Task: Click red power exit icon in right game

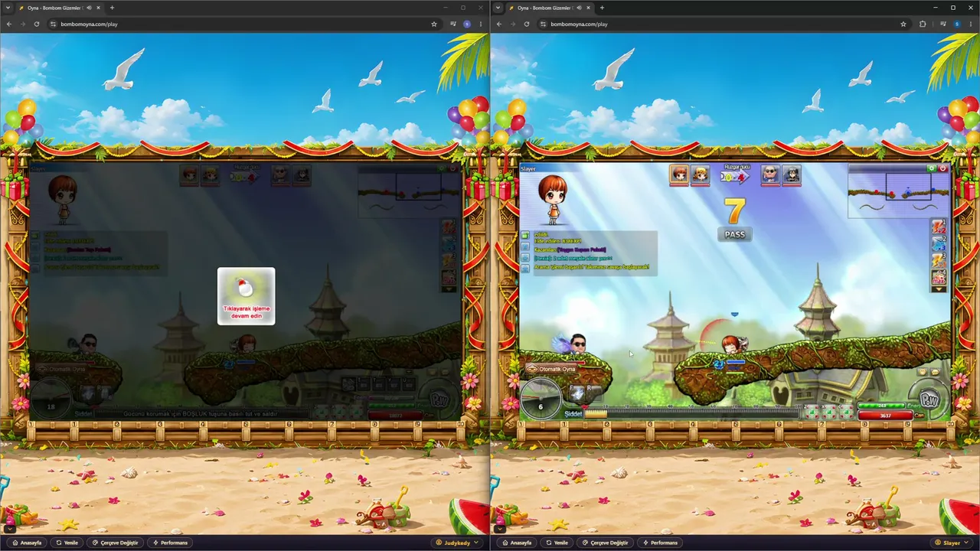Action: (x=942, y=168)
